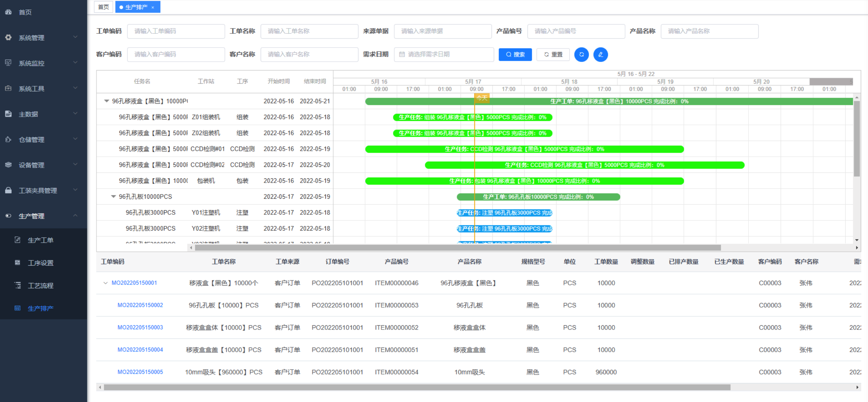Click the round blue edit pencil button

pyautogui.click(x=600, y=54)
